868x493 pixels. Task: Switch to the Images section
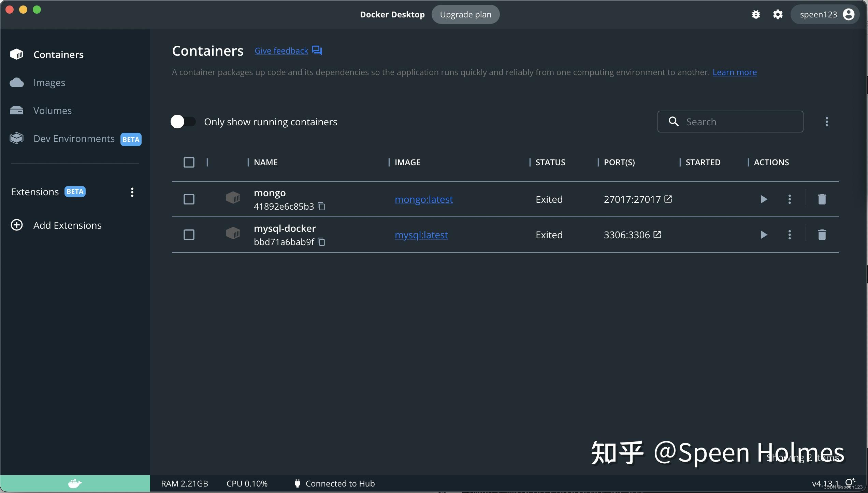coord(49,82)
